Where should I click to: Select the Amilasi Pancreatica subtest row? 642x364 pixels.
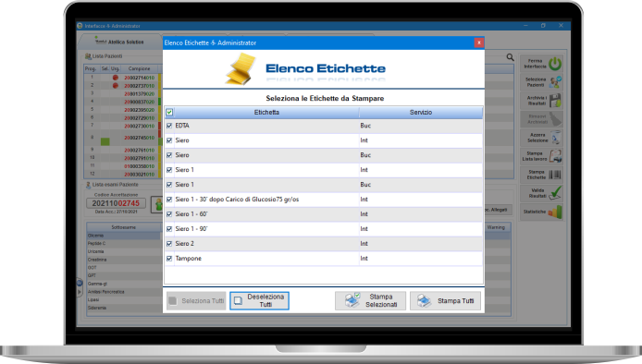click(124, 292)
